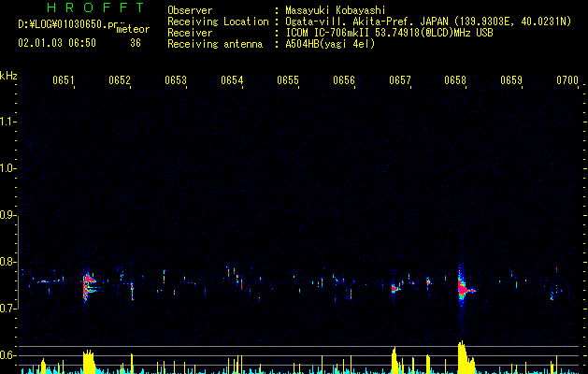Click the Observer label
Viewport: 588px width, 374px height.
pos(190,10)
